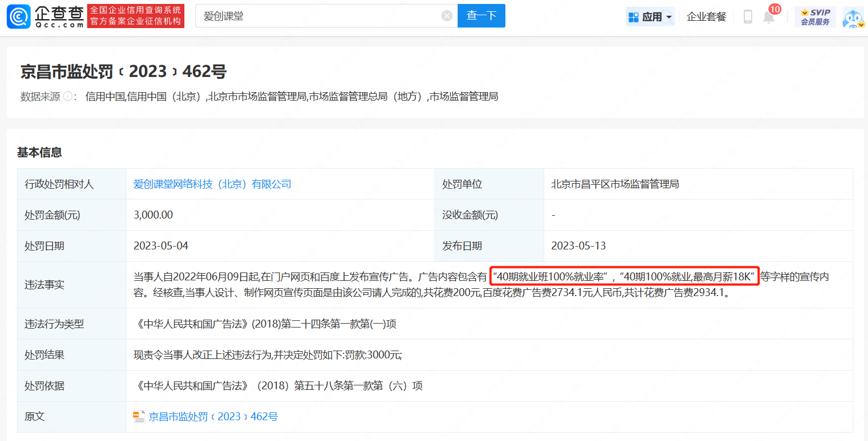Click the info icon beside 数据来源
The width and height of the screenshot is (868, 441).
[67, 97]
